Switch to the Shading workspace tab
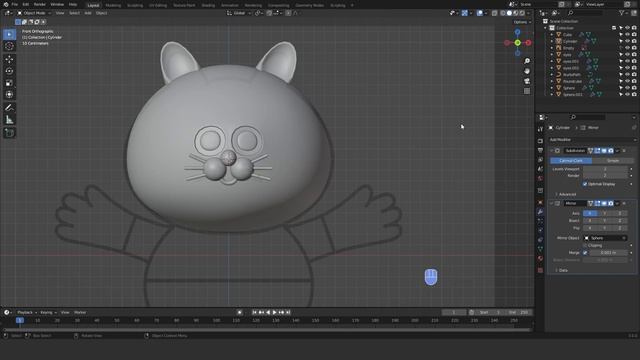The width and height of the screenshot is (640, 360). [x=208, y=5]
